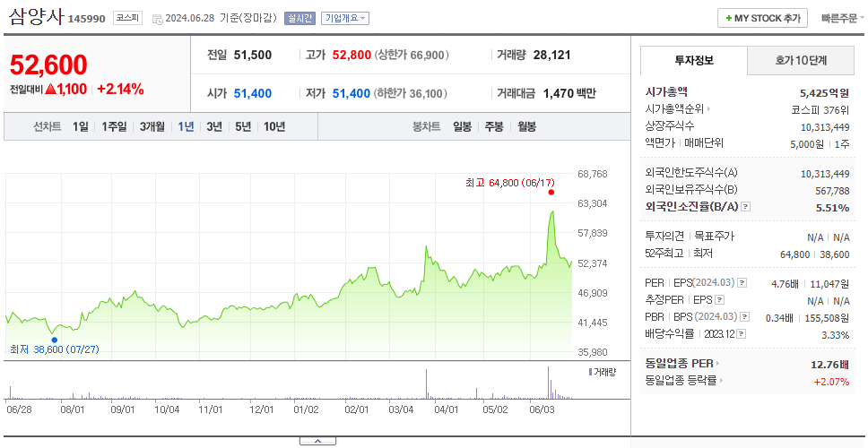
Task: Click the 52주최고 64,800 value
Action: [794, 254]
